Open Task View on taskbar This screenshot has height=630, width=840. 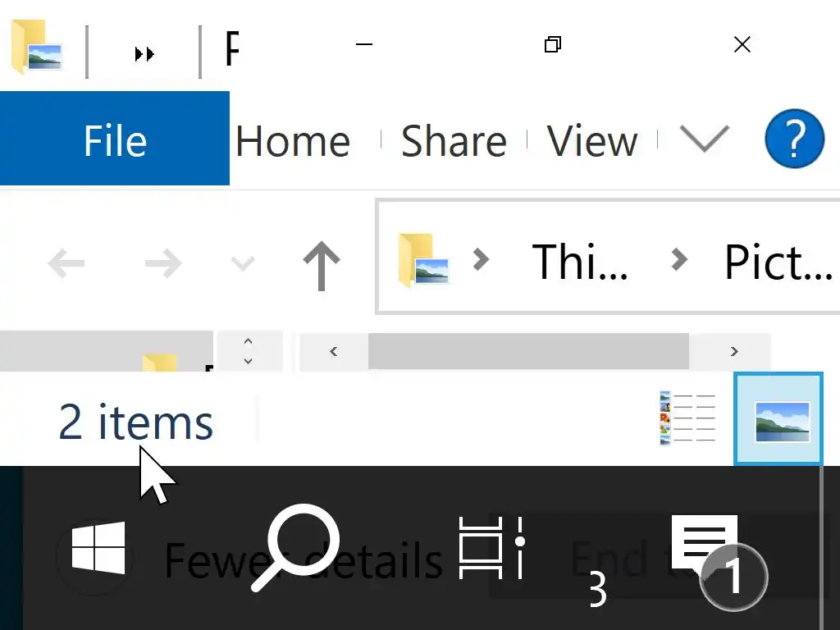(491, 548)
